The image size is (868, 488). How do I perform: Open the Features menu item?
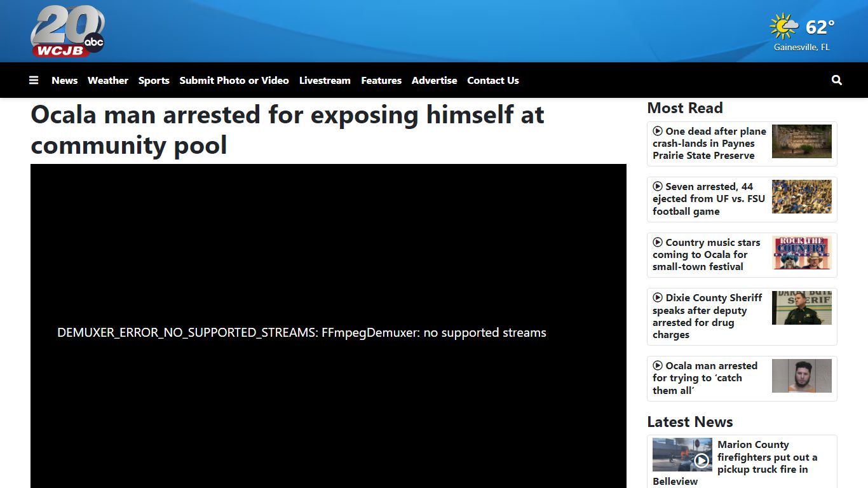[381, 80]
